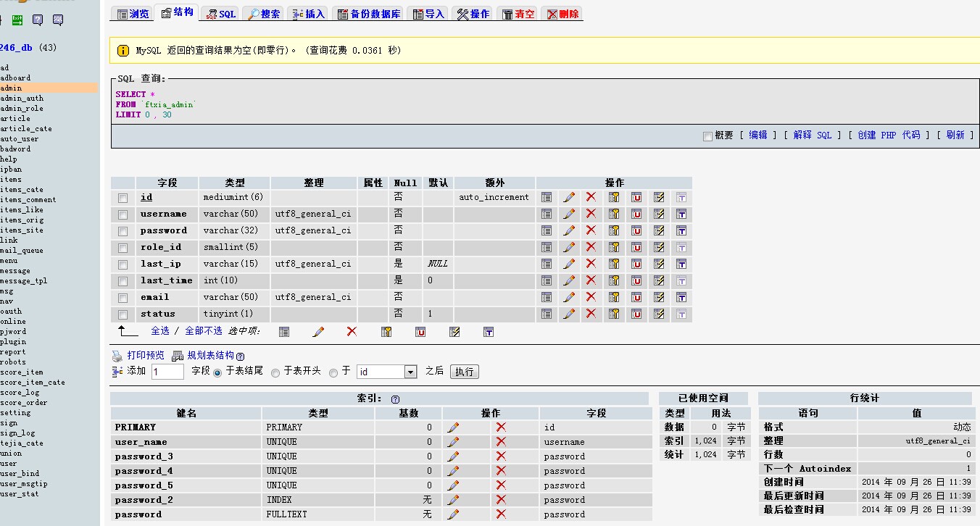
Task: Tick the checkbox for the role_id field
Action: click(123, 248)
